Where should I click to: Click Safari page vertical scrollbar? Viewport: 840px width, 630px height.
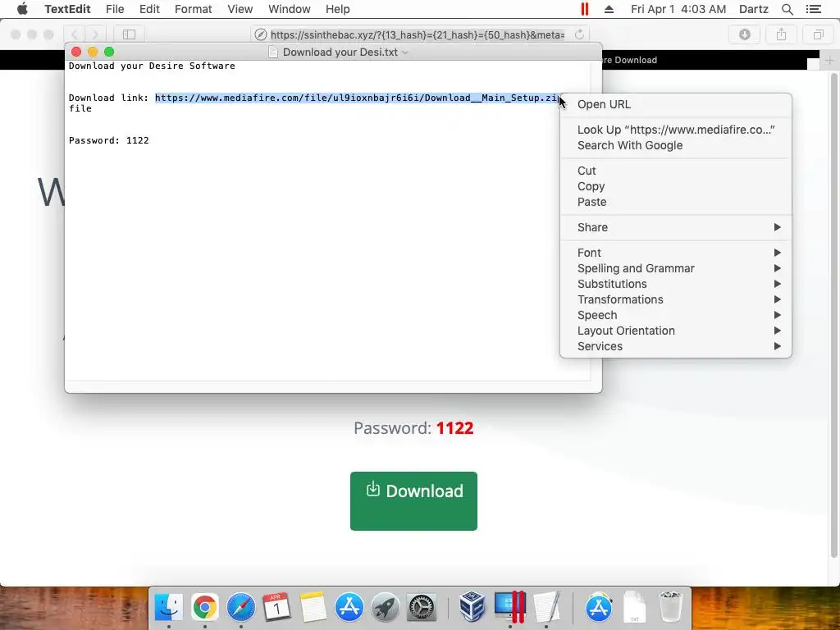[x=833, y=315]
